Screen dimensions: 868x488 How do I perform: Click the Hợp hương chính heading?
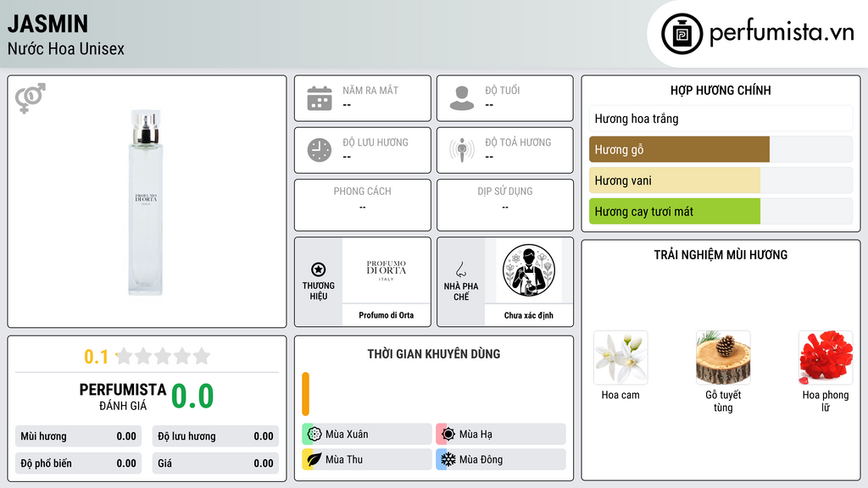pos(721,90)
